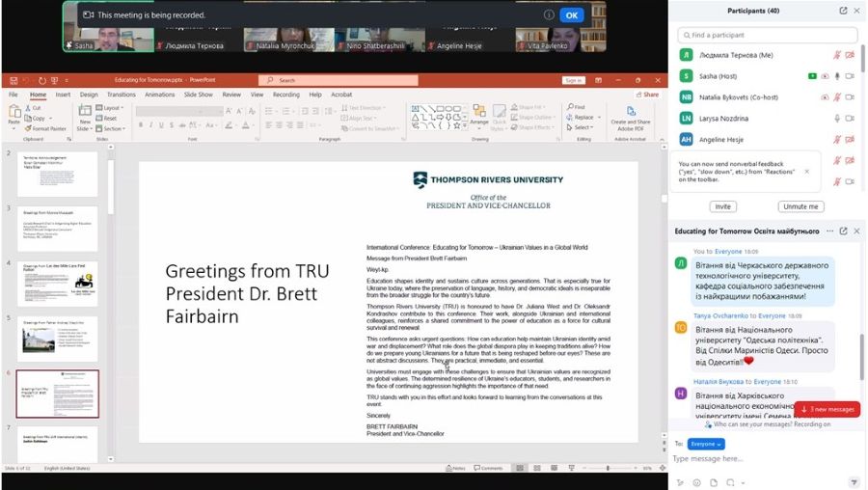Collapse the ribbon with the chevron
This screenshot has width=868, height=490.
click(x=661, y=139)
